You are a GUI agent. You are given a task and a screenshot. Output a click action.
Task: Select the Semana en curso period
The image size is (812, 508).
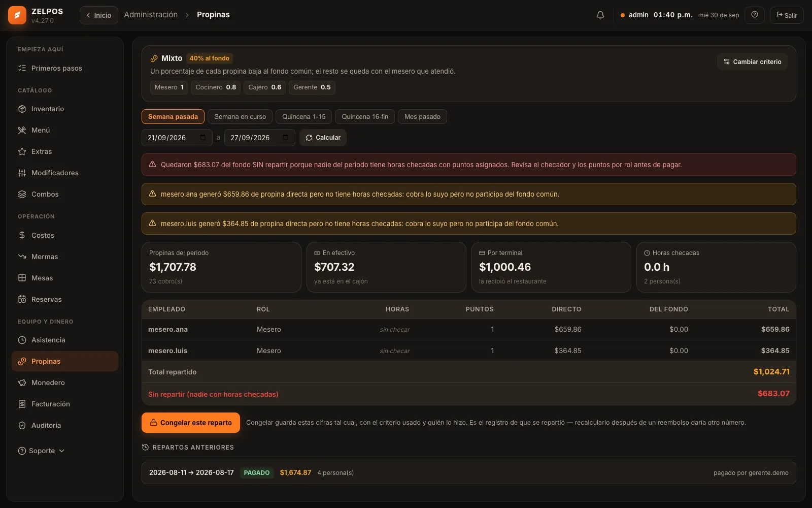coord(240,117)
